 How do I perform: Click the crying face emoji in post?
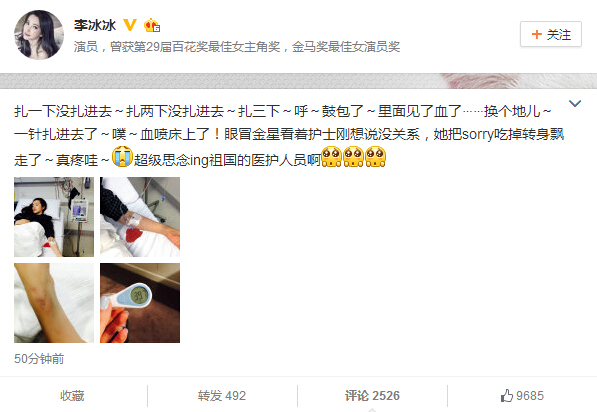click(x=122, y=157)
